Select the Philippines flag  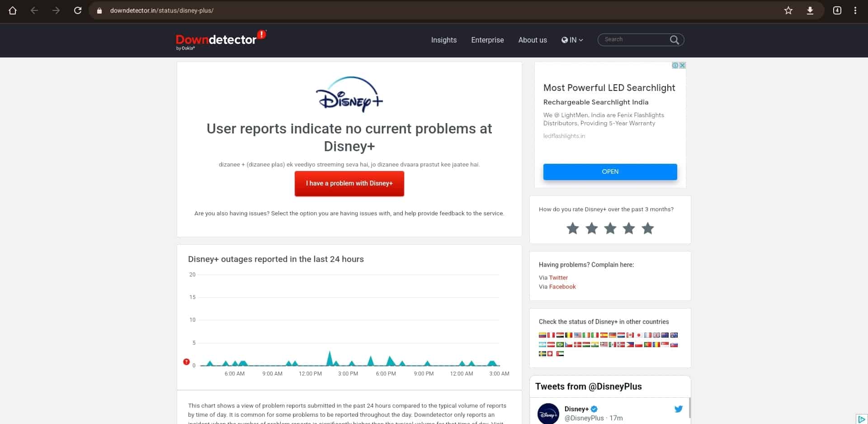(630, 344)
